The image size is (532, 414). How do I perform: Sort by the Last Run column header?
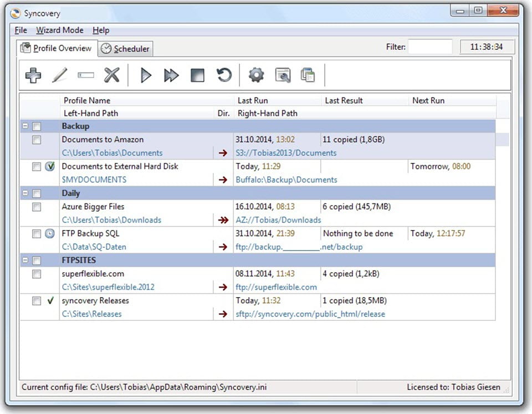pyautogui.click(x=277, y=100)
